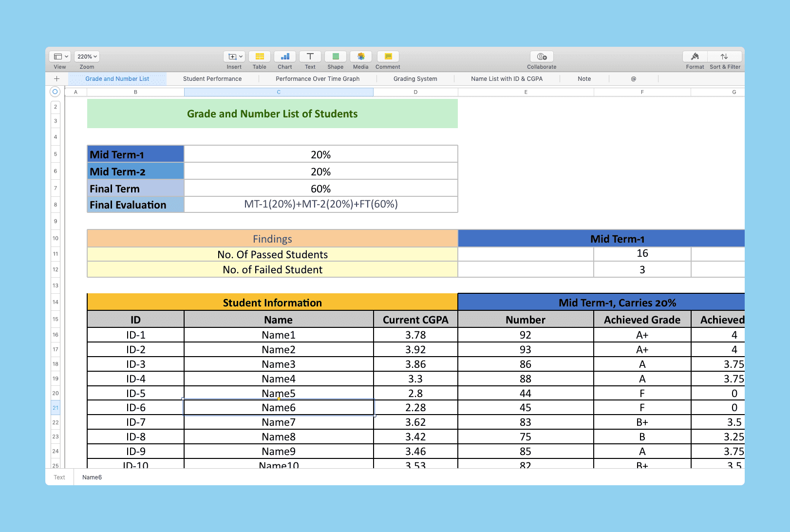Open the Format panel icon
Viewport: 790px width, 532px height.
pyautogui.click(x=695, y=57)
